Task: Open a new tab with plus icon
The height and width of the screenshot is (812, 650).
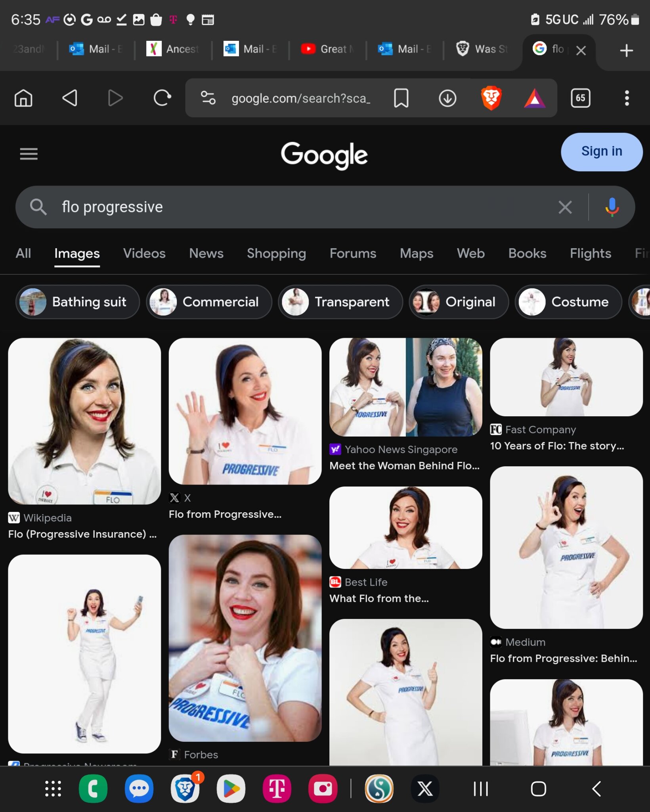Action: pos(626,50)
